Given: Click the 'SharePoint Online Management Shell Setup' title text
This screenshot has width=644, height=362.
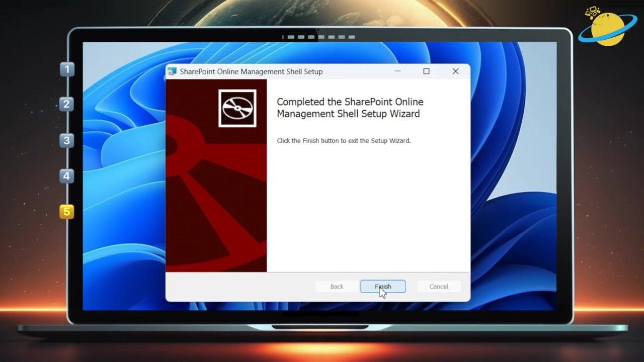Looking at the screenshot, I should 251,71.
